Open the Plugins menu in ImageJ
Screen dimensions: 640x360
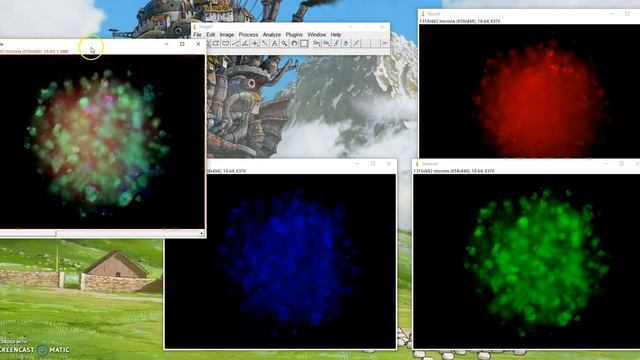tap(294, 35)
